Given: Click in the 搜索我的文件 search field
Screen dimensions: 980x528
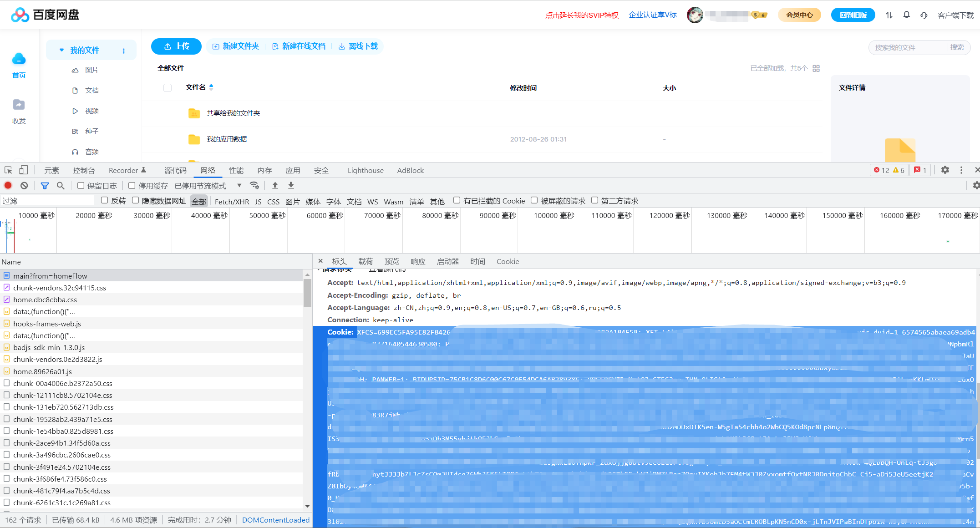Looking at the screenshot, I should 908,47.
